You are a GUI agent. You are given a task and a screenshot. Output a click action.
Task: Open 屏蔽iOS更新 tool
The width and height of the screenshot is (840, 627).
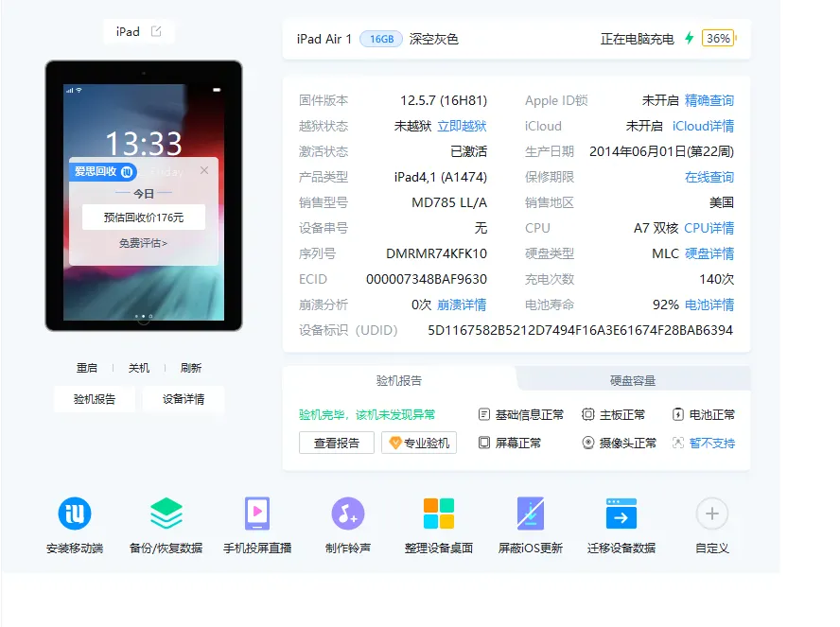pyautogui.click(x=531, y=514)
